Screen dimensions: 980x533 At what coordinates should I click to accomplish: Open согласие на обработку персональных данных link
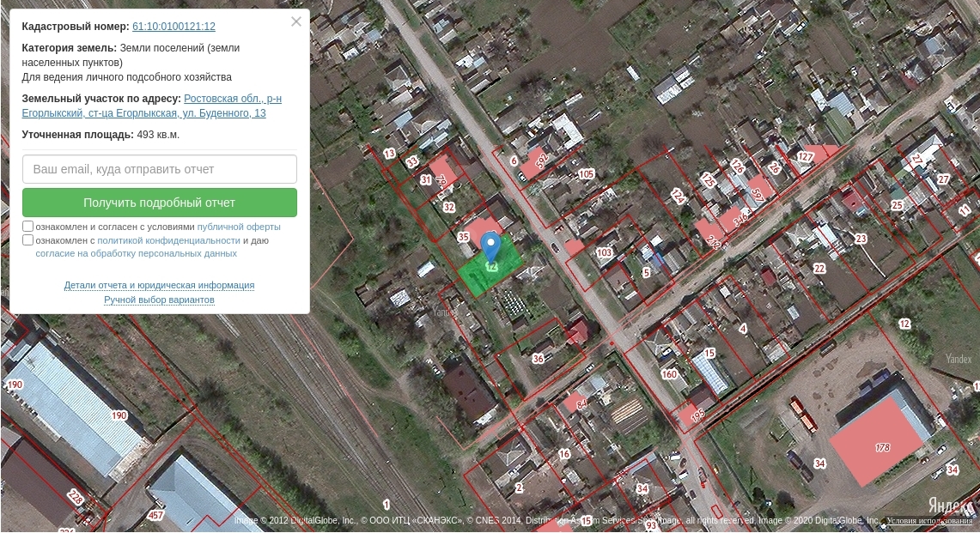click(x=136, y=253)
